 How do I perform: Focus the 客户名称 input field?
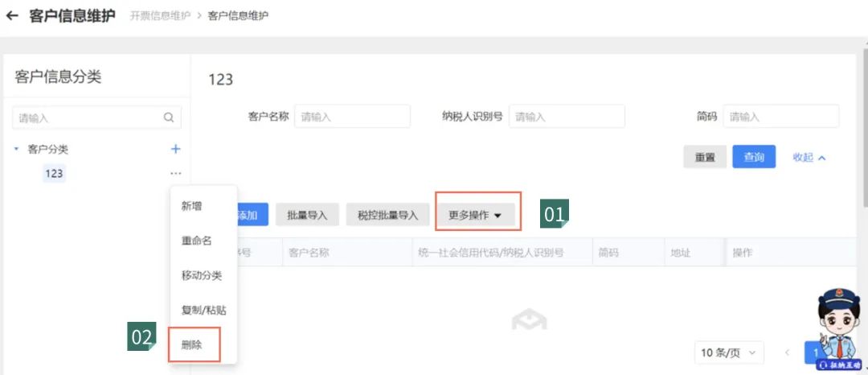(352, 117)
